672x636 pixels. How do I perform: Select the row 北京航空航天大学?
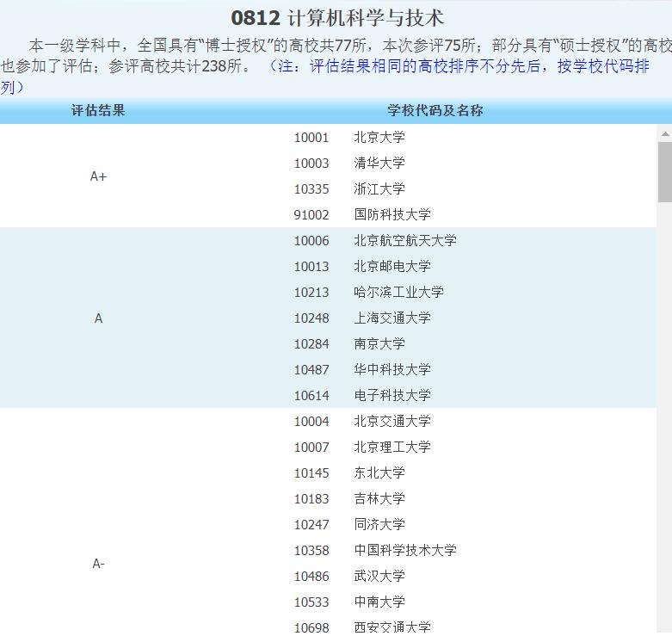pyautogui.click(x=404, y=240)
